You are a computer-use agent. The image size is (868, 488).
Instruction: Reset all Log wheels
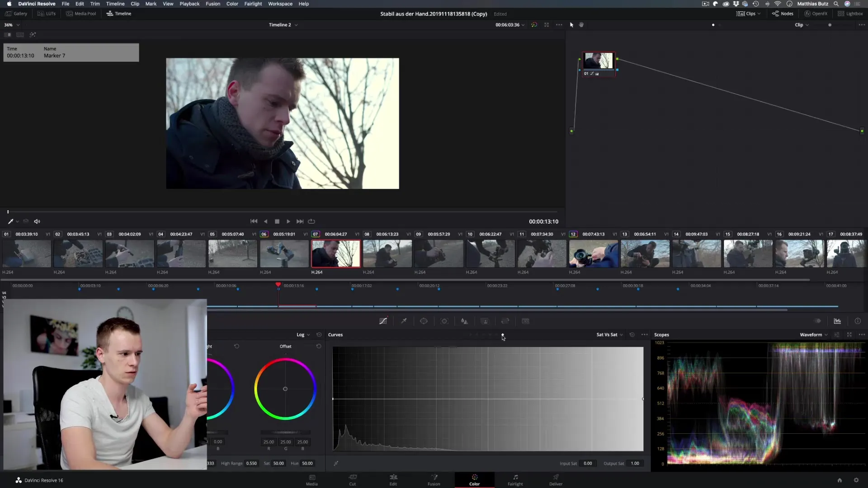point(319,335)
